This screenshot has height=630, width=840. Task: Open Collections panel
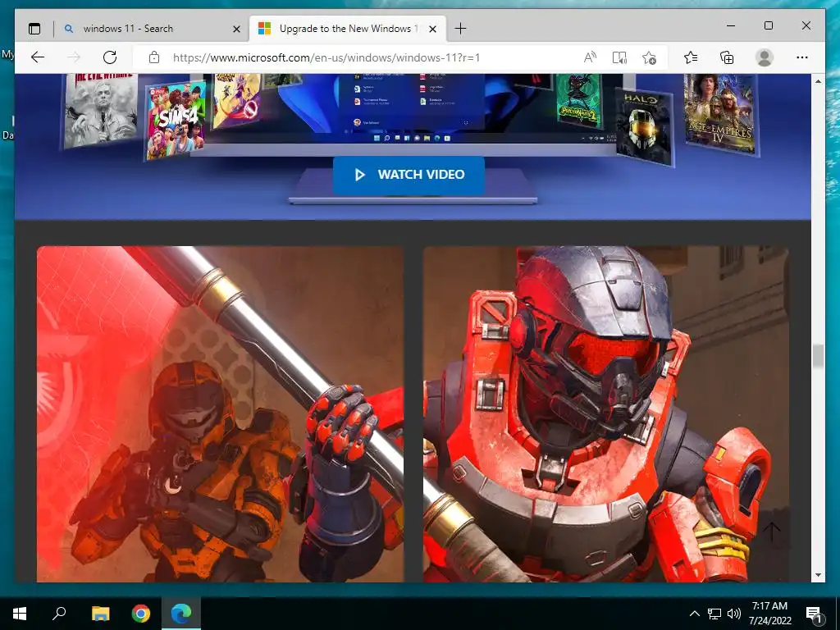pyautogui.click(x=727, y=57)
